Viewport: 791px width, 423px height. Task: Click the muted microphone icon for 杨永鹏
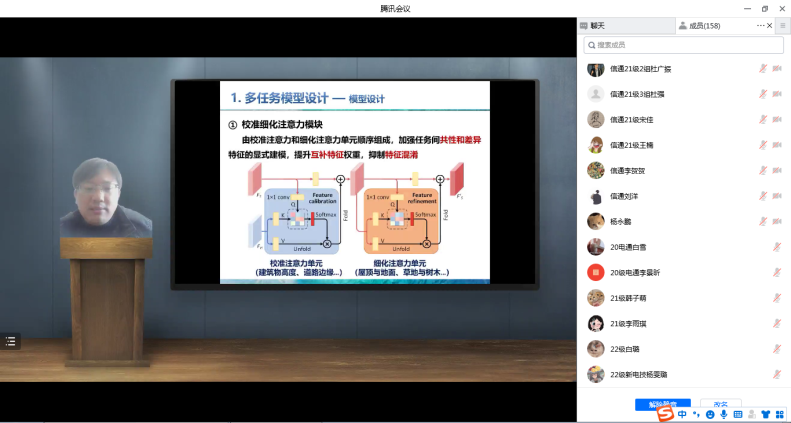763,221
